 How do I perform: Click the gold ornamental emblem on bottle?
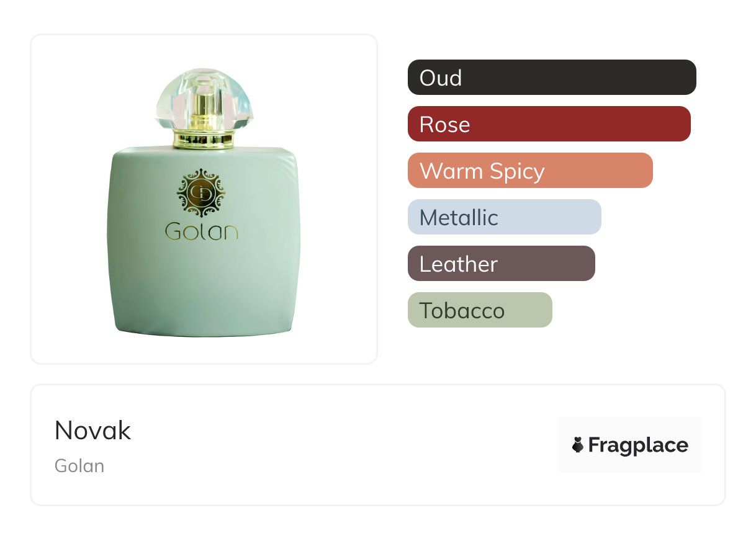[x=202, y=193]
